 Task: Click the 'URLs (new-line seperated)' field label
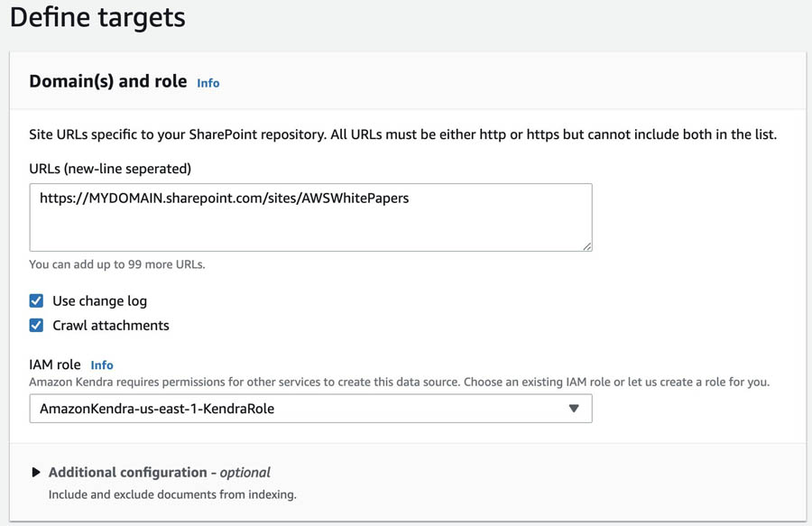110,169
